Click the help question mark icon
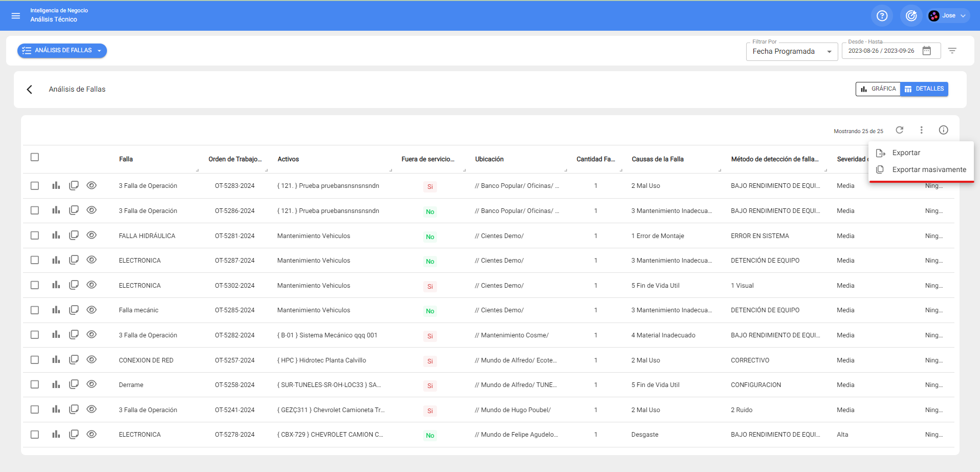The image size is (980, 472). click(x=882, y=16)
